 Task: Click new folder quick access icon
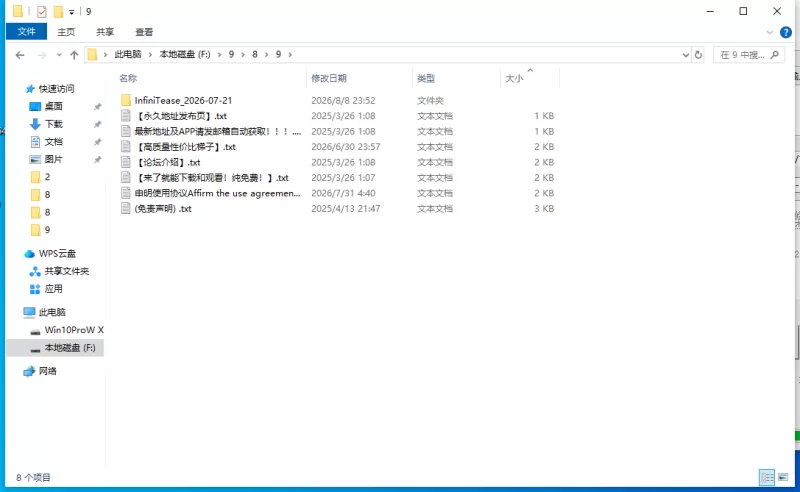(x=59, y=11)
